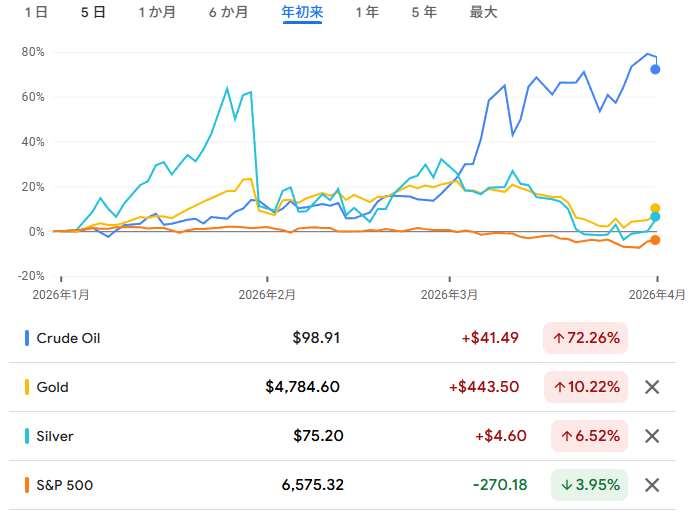Screen dimensions: 699x515
Task: Click the S&P 500 3.95% down badge
Action: (x=589, y=485)
